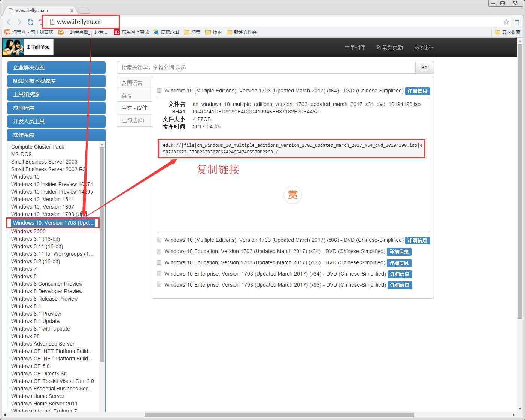Image resolution: width=525 pixels, height=420 pixels.
Task: Click the orange 赏 reward icon
Action: point(292,195)
